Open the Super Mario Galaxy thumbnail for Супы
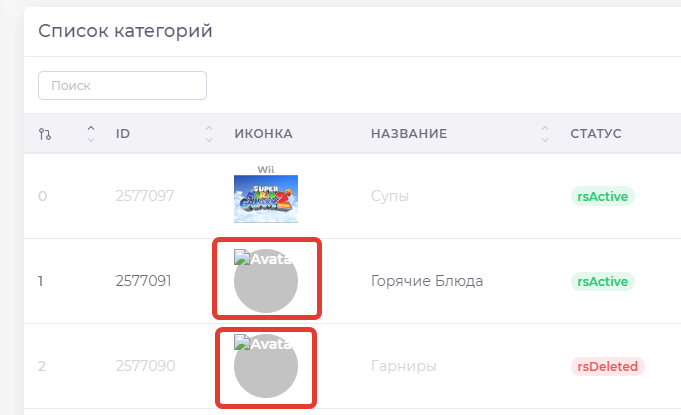The image size is (681, 415). point(265,195)
